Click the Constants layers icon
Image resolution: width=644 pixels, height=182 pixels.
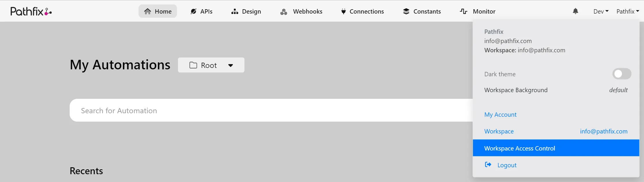pos(406,11)
